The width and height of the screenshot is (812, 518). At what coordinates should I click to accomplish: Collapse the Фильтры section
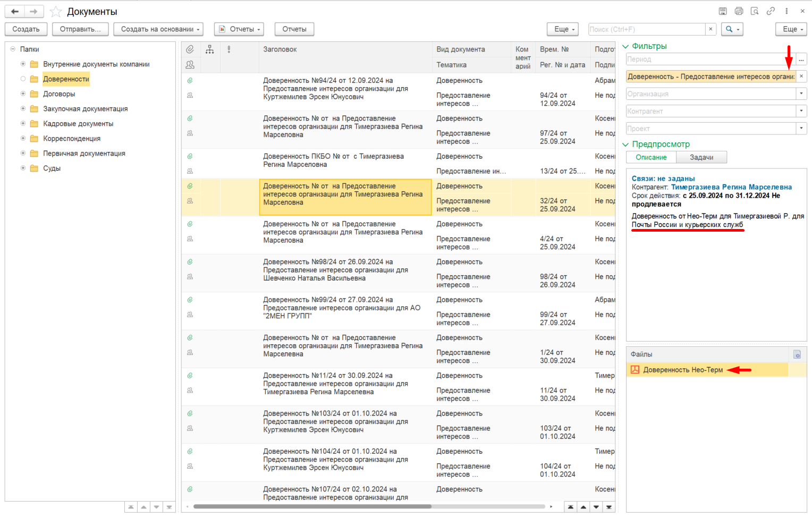pyautogui.click(x=625, y=46)
